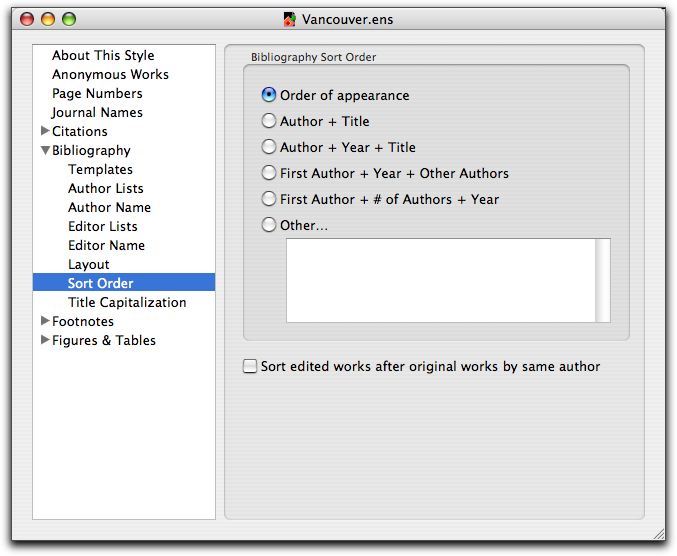Screen dimensions: 677x556
Task: Select the Other... sort order option
Action: (269, 225)
